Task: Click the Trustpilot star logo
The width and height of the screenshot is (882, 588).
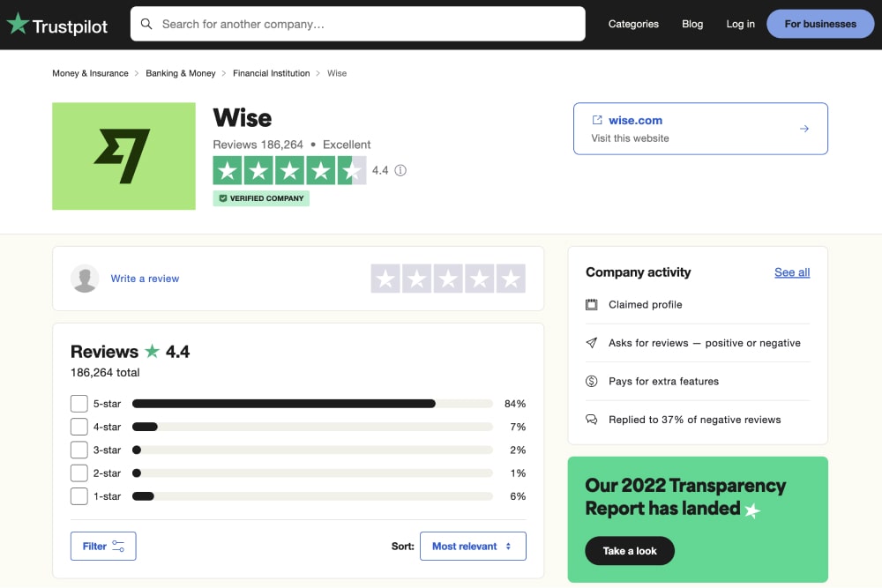Action: pos(18,23)
